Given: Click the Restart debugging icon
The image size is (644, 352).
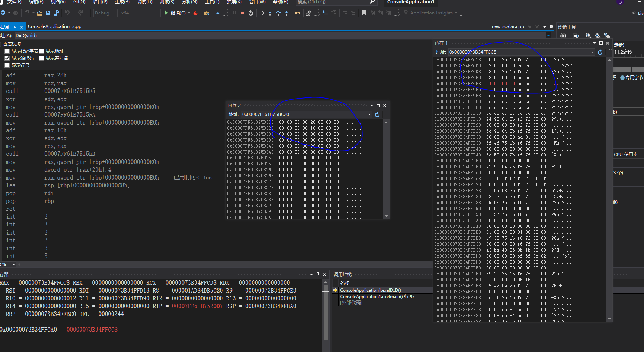Looking at the screenshot, I should point(251,13).
